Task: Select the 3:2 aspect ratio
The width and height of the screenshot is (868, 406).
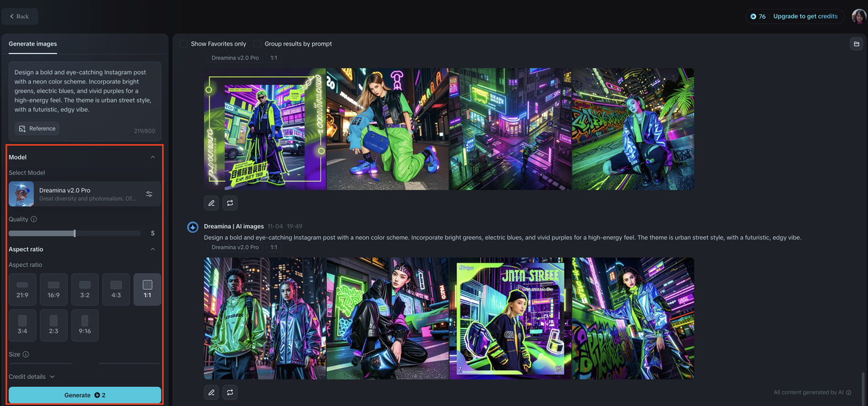Action: click(85, 289)
